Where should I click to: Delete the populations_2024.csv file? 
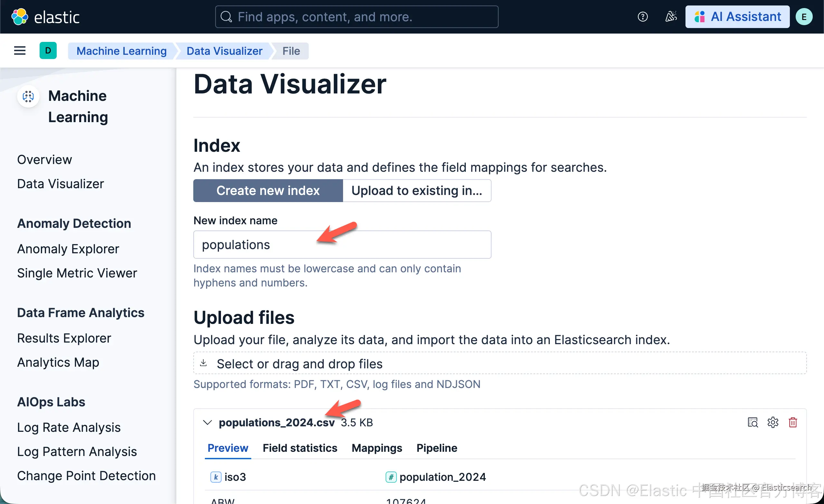792,422
